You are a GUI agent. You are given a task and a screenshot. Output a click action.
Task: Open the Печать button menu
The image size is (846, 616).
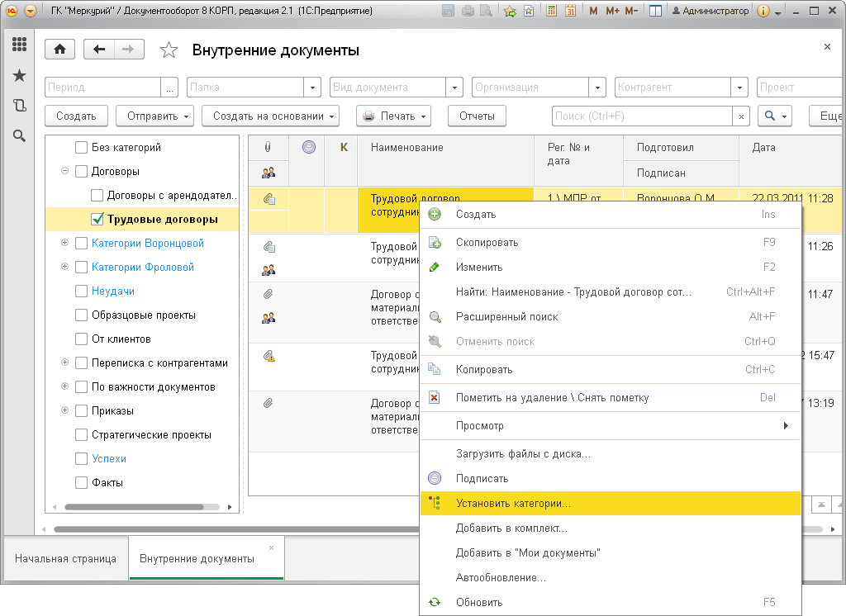click(394, 116)
